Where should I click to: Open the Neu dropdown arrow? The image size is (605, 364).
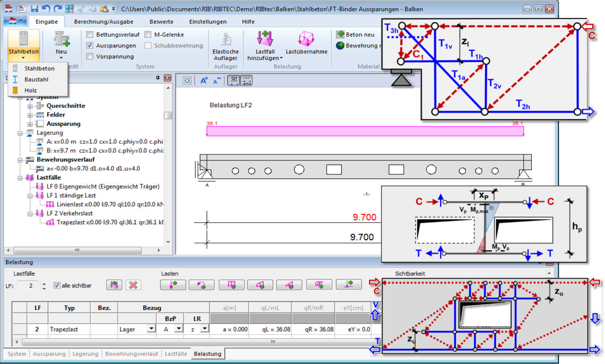coord(61,58)
